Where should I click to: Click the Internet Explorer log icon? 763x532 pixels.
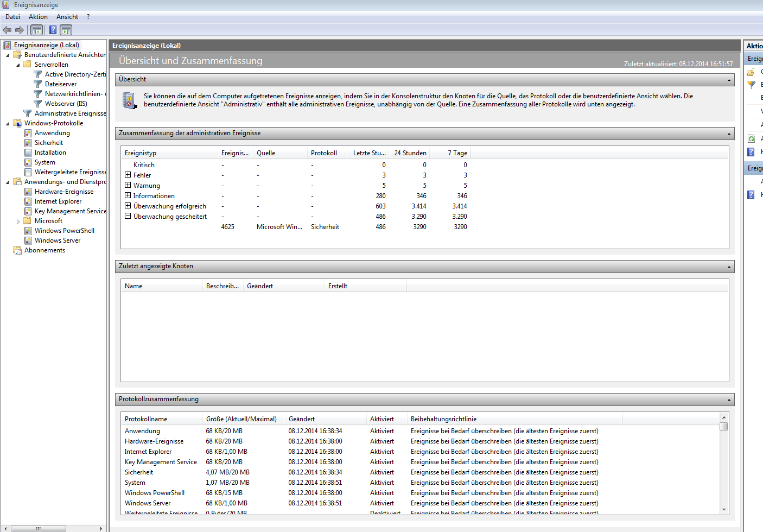[x=28, y=201]
